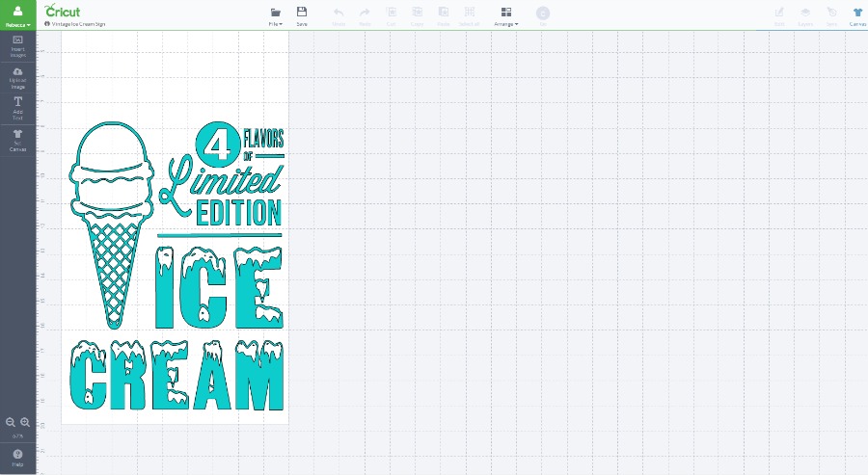This screenshot has width=868, height=475.
Task: Click Select All in toolbar
Action: click(470, 16)
